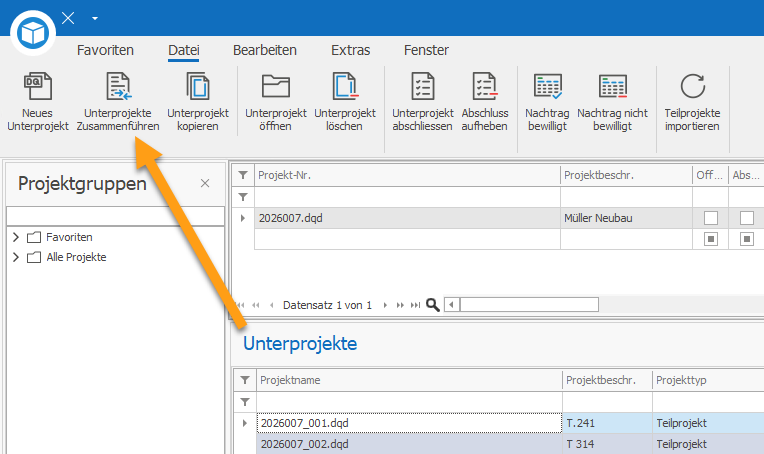Sort by lower Projektbeschr. column header in Unterprojekte
The width and height of the screenshot is (764, 454).
point(607,380)
